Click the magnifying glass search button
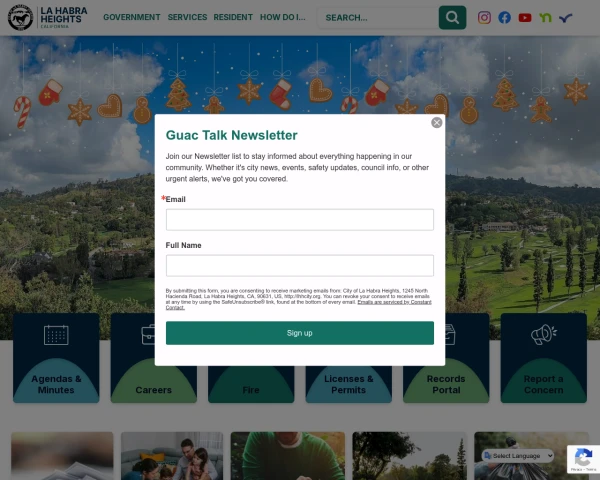The height and width of the screenshot is (480, 600). coord(452,18)
